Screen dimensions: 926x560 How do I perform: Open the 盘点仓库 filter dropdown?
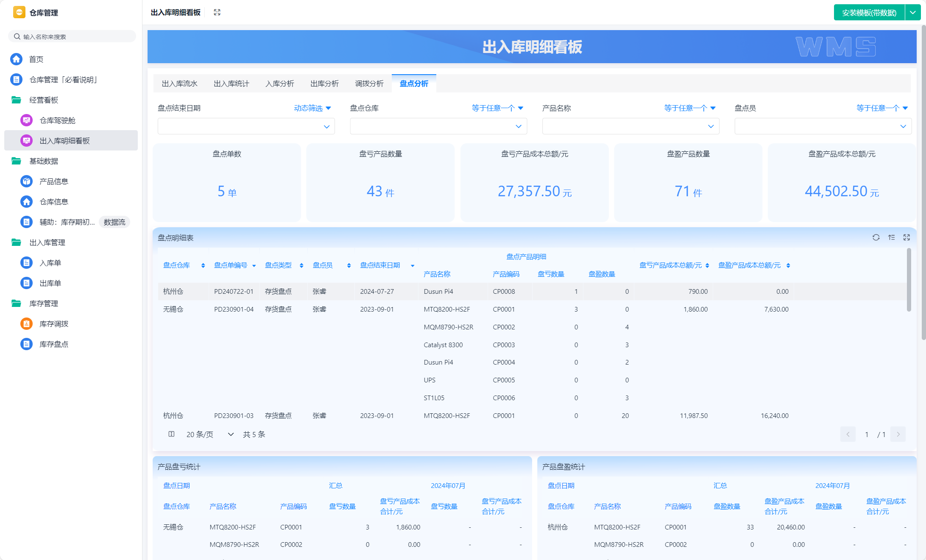coord(438,126)
